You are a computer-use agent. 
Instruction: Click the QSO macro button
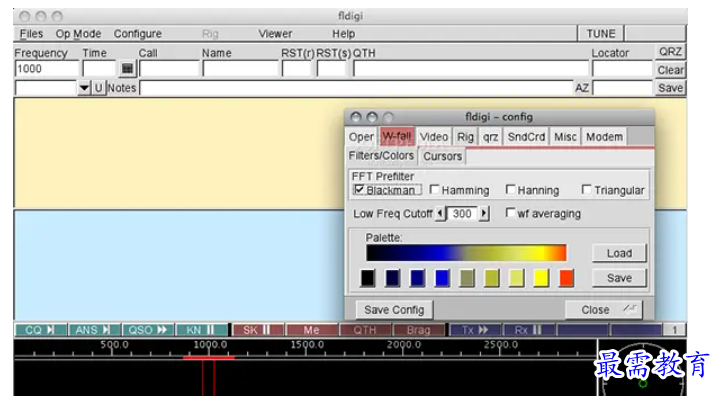tap(147, 330)
